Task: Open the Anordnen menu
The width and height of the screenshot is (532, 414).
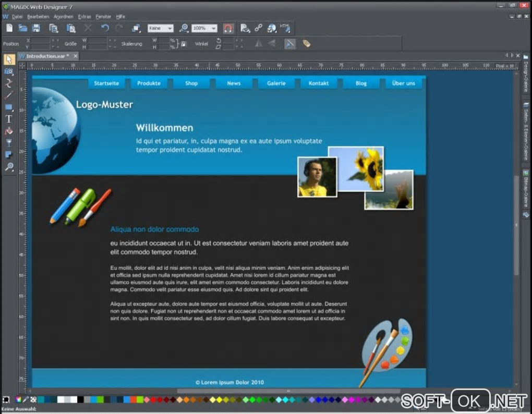Action: 64,16
